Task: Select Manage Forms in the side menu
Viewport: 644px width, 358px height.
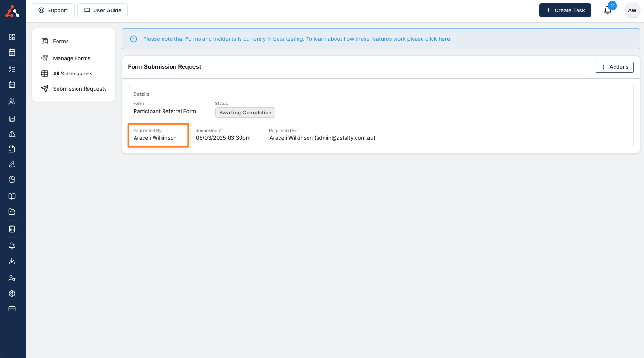Action: point(71,58)
